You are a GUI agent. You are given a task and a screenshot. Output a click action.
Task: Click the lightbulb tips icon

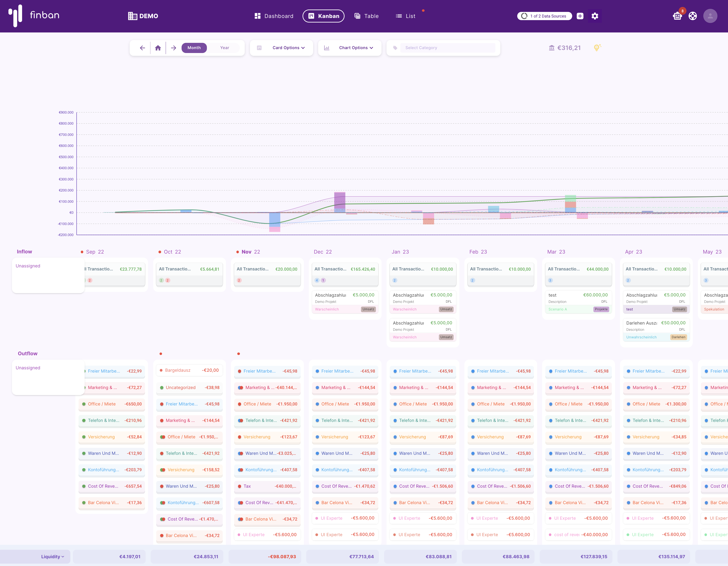597,48
